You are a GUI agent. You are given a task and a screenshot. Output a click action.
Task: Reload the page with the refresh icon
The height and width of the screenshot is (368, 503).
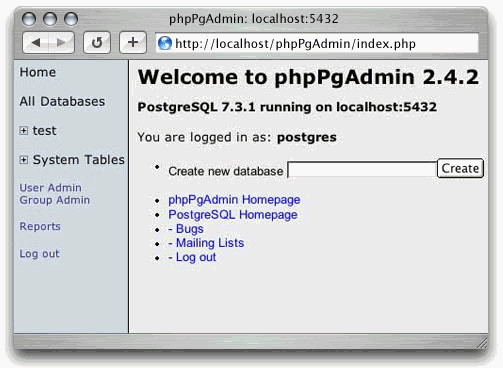click(97, 42)
